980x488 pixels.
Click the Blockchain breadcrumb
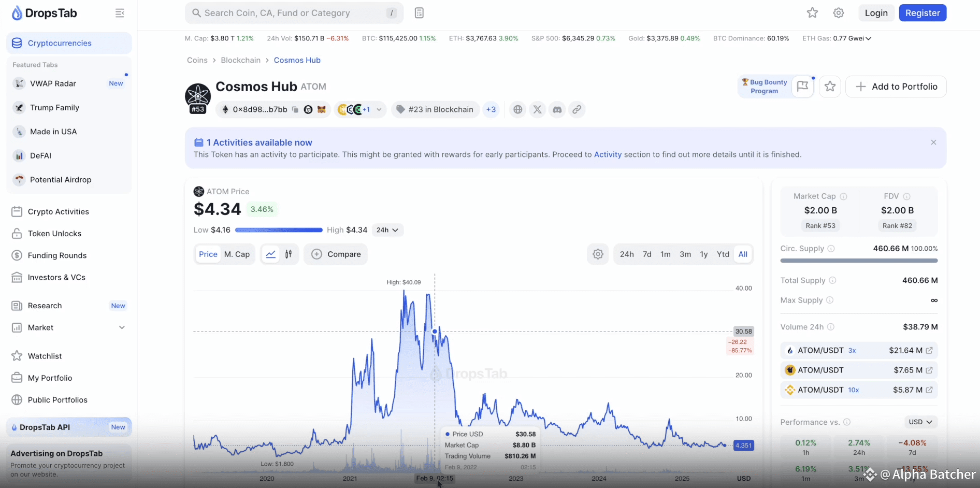tap(240, 60)
